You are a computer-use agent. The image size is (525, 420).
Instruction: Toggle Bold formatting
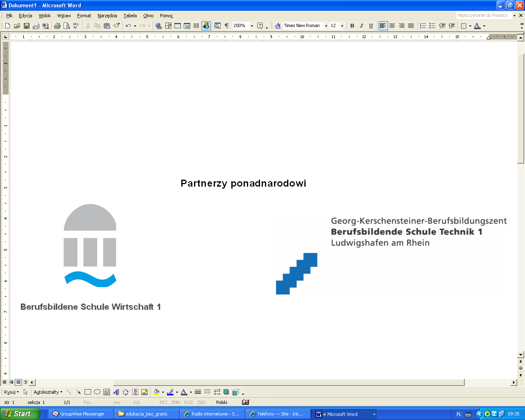pyautogui.click(x=352, y=26)
